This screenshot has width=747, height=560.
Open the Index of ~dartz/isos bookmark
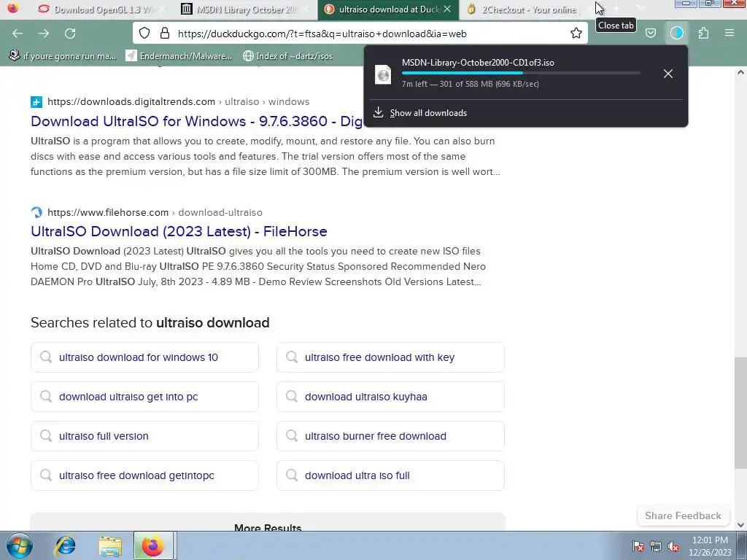coord(287,55)
